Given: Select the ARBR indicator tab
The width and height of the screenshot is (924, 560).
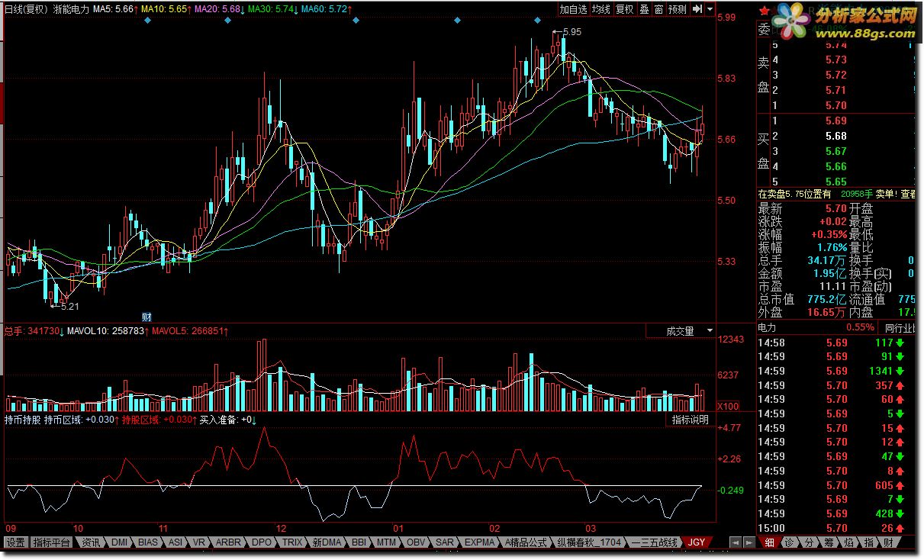Looking at the screenshot, I should [227, 542].
